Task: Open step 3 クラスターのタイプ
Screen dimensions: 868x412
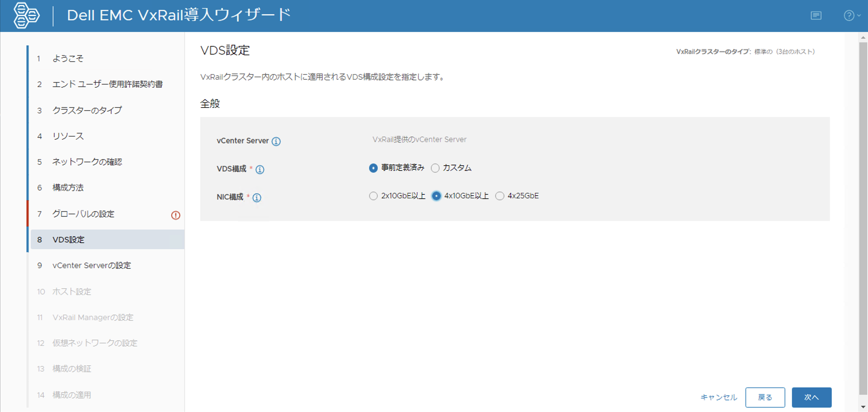Action: tap(87, 110)
